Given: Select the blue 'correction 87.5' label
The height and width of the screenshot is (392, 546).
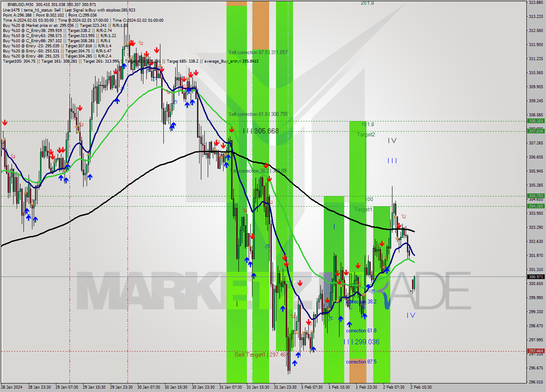Looking at the screenshot, I should click(x=361, y=362).
